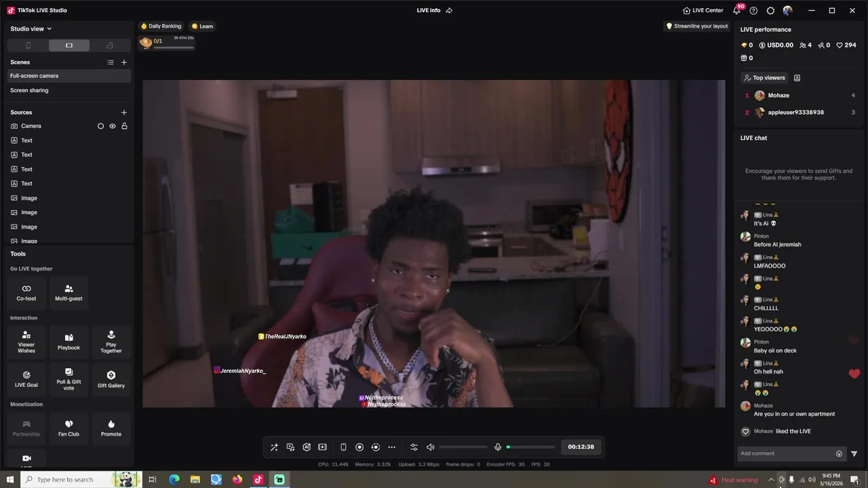Mute the microphone

point(498,447)
